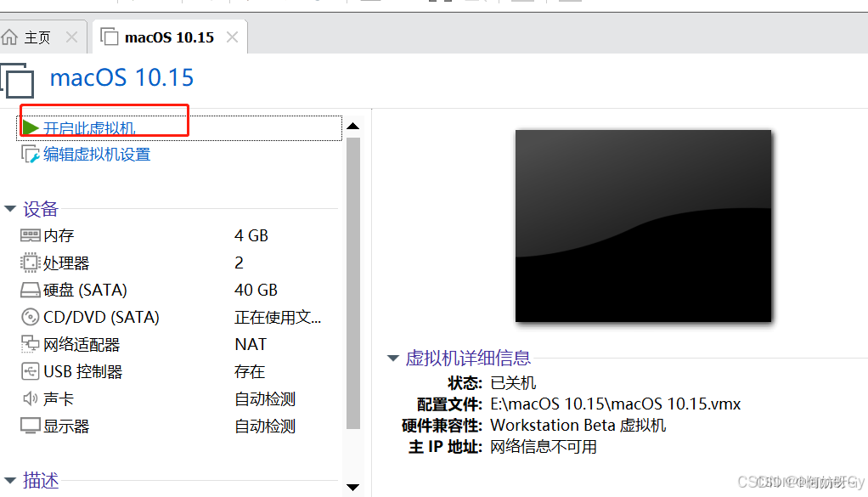Click the 自动检测 value for 声卡
868x497 pixels.
click(265, 398)
